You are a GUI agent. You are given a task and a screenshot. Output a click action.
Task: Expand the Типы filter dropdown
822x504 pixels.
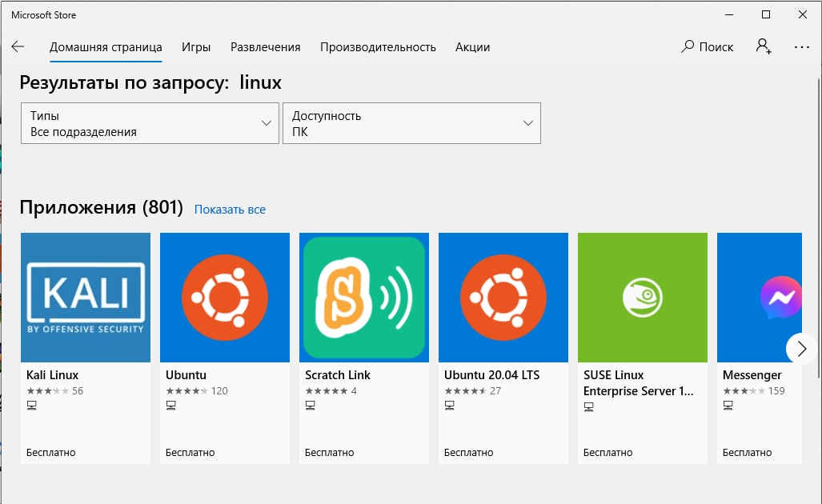click(150, 123)
